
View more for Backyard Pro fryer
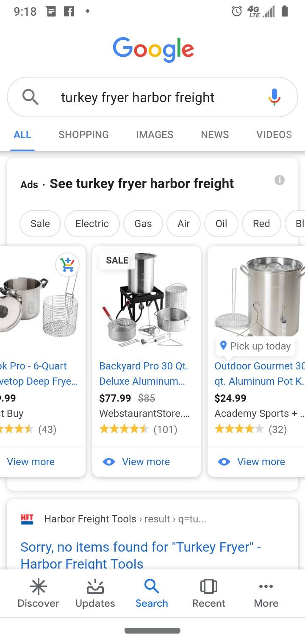click(146, 462)
